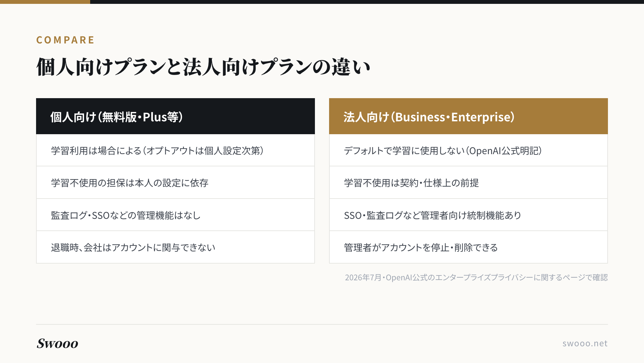Select the row 退職時、会社はアカウントに関与できない
644x363 pixels.
click(175, 247)
